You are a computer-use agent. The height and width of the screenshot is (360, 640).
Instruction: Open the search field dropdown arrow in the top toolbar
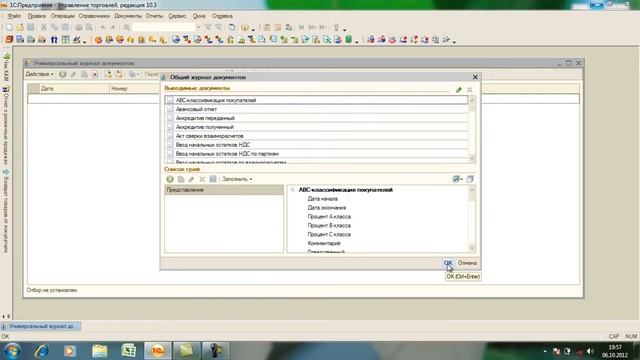coord(199,27)
